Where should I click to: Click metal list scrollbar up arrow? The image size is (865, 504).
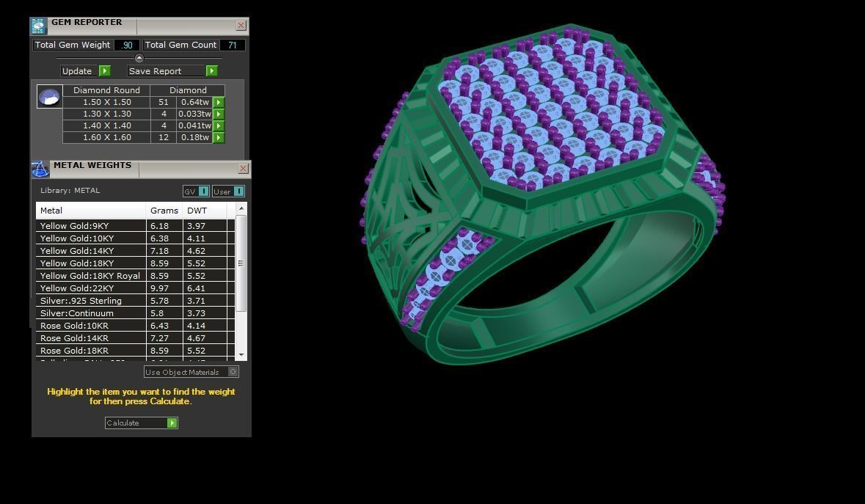(241, 208)
